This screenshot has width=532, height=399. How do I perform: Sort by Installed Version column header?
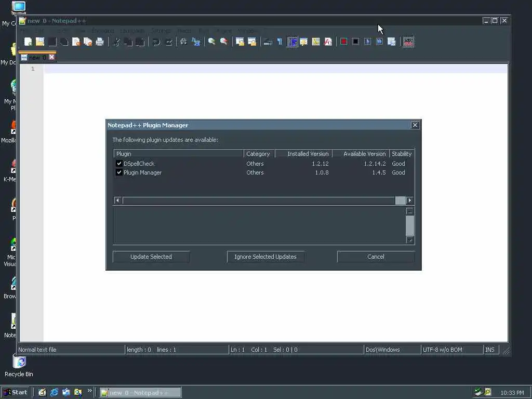click(x=303, y=154)
